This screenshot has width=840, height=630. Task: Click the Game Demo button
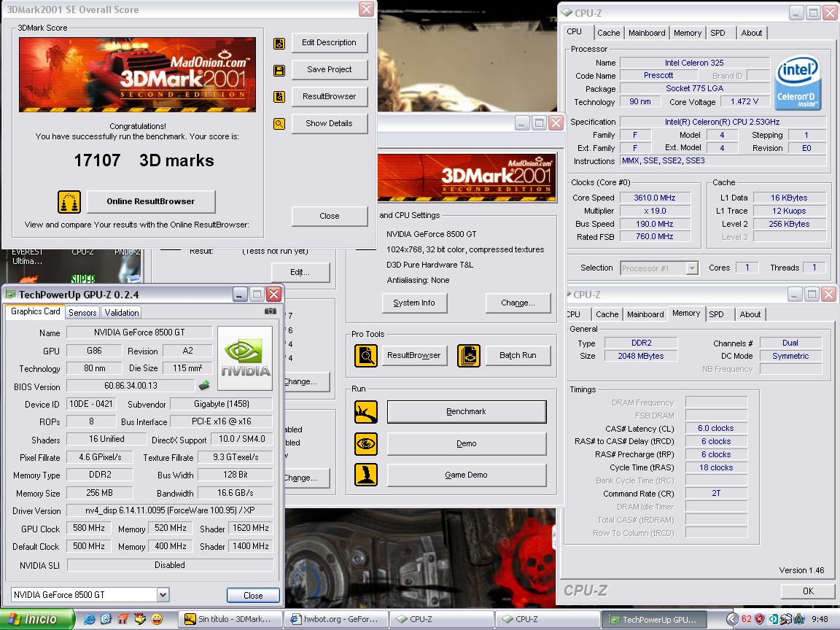467,475
